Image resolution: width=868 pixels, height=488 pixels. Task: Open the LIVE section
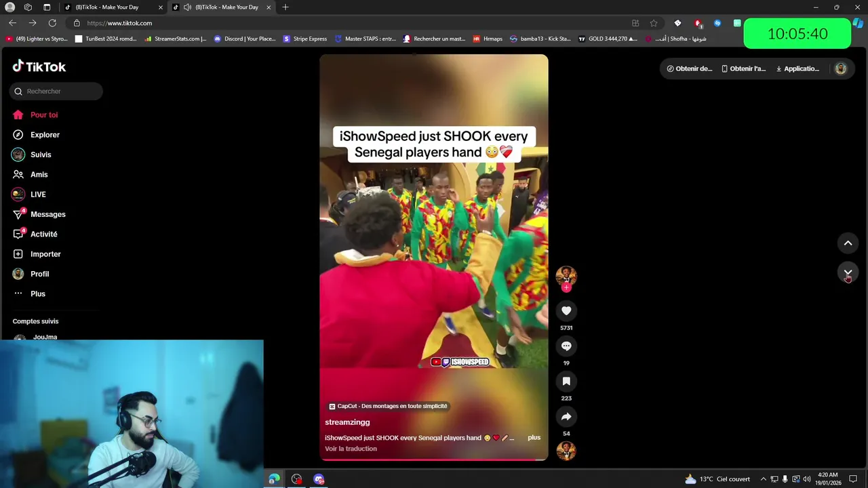29,195
